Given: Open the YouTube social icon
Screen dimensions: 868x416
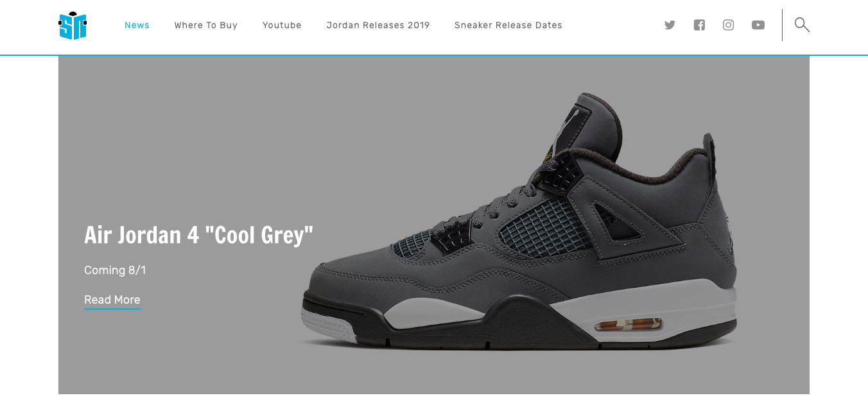Looking at the screenshot, I should click(x=758, y=25).
